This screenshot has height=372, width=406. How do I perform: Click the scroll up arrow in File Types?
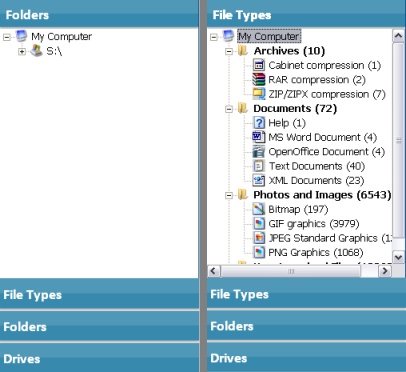(398, 36)
